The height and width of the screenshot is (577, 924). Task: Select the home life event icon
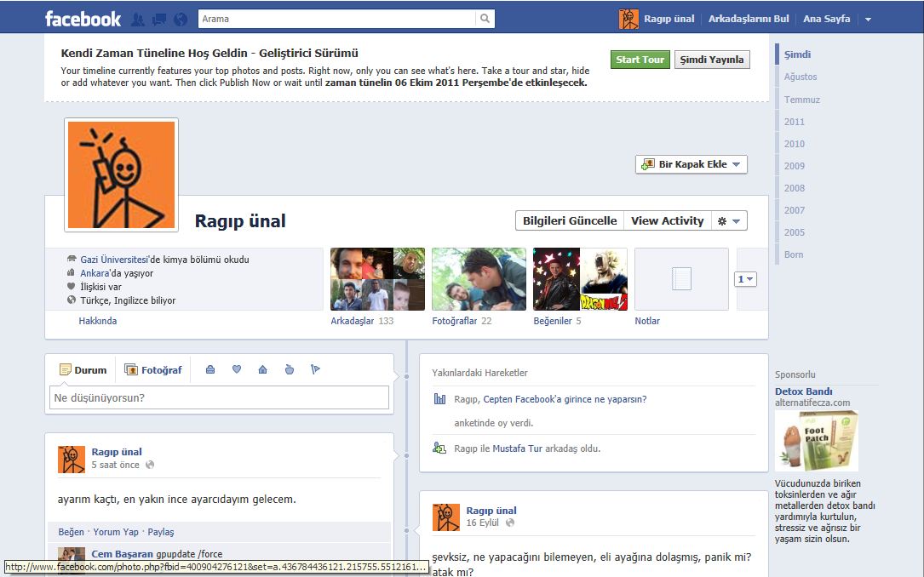coord(263,369)
